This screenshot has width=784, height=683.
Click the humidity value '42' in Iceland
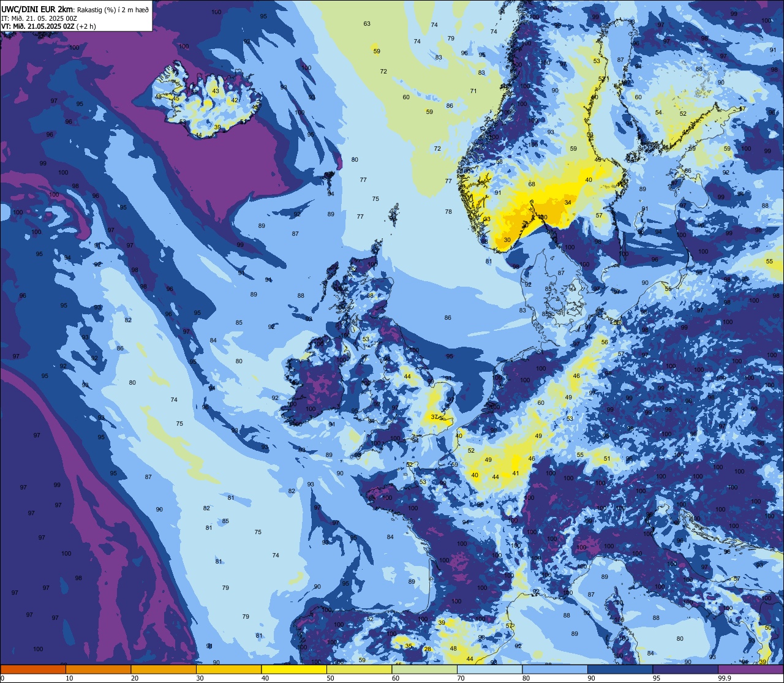pyautogui.click(x=235, y=100)
